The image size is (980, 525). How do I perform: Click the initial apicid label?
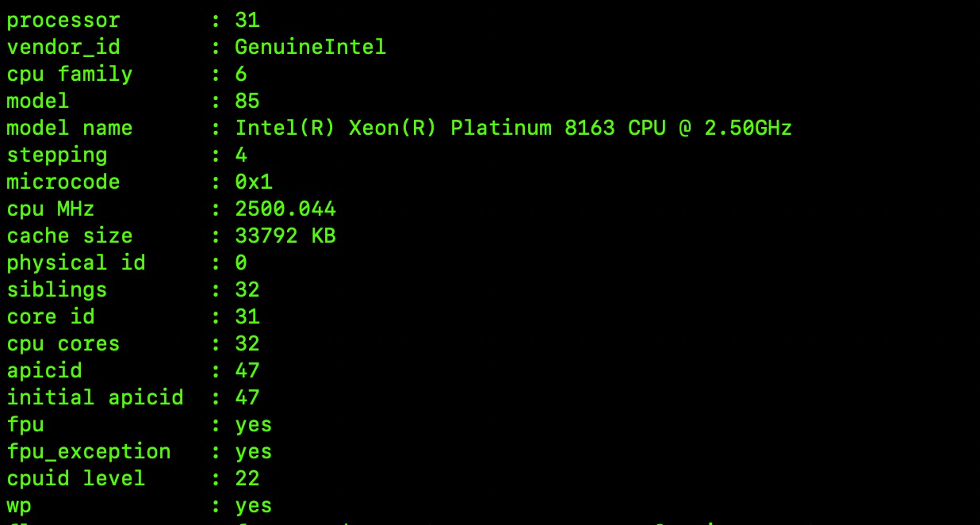(95, 397)
